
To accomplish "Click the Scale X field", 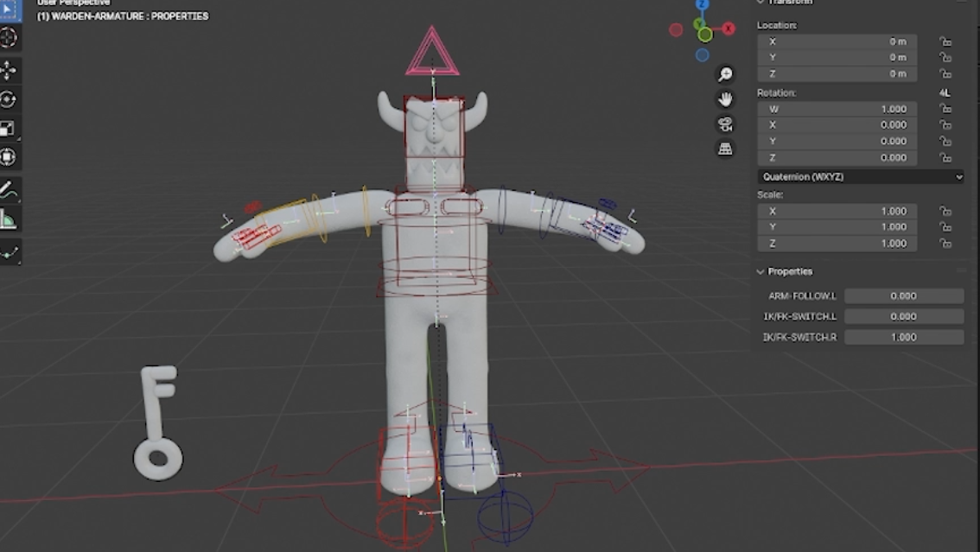I will pyautogui.click(x=837, y=211).
